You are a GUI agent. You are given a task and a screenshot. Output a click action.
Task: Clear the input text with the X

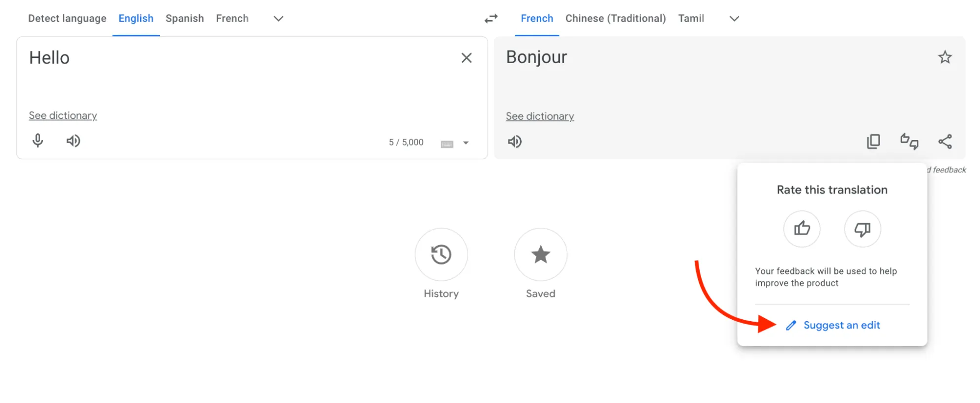point(466,58)
